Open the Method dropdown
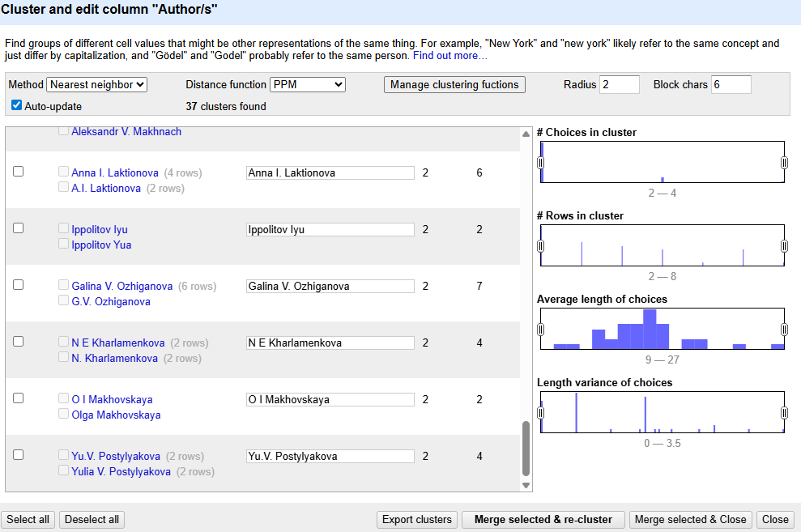 tap(96, 84)
